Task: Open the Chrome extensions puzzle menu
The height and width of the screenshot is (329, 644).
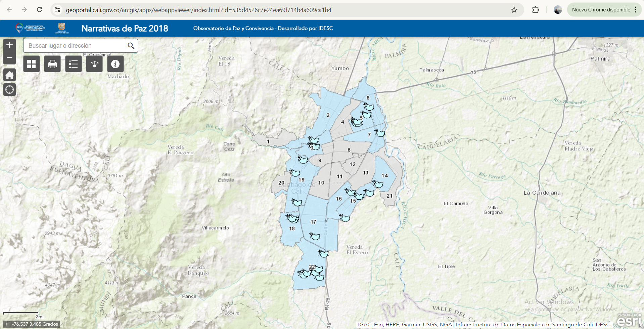Action: [536, 10]
